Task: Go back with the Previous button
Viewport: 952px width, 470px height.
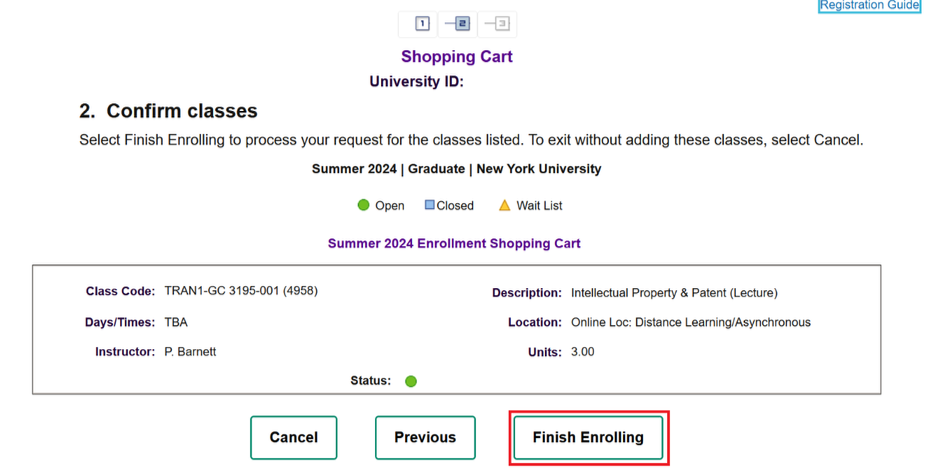Action: tap(425, 437)
